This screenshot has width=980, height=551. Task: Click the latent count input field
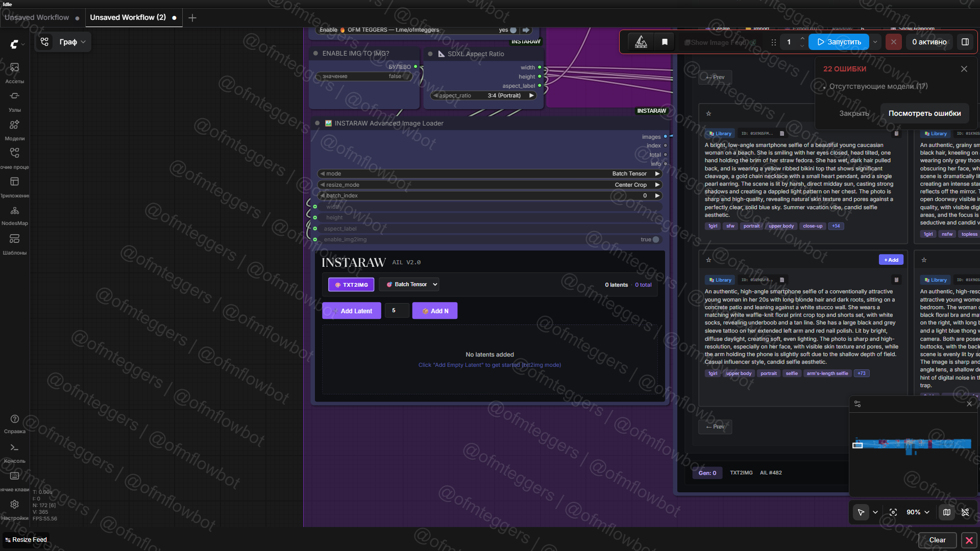(x=396, y=311)
